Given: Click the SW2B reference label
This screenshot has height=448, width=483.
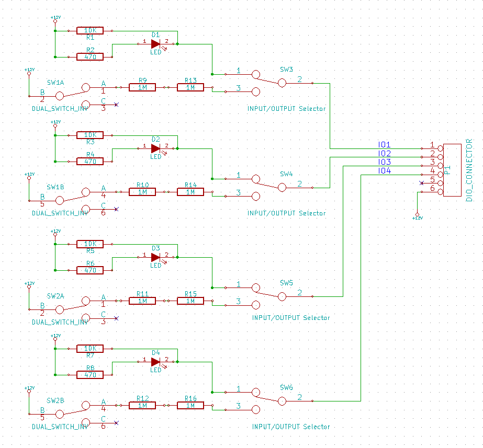Looking at the screenshot, I should pyautogui.click(x=55, y=400).
